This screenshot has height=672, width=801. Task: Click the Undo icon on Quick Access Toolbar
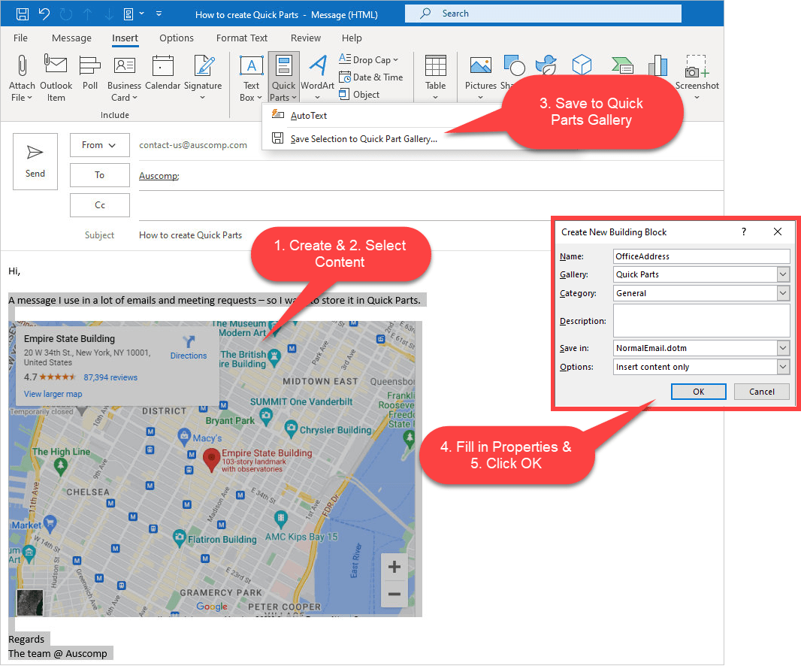43,14
